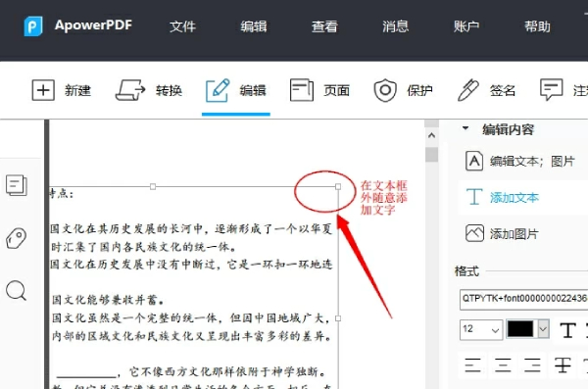Click the ApowerPDF logo icon
This screenshot has width=588, height=389.
[33, 25]
